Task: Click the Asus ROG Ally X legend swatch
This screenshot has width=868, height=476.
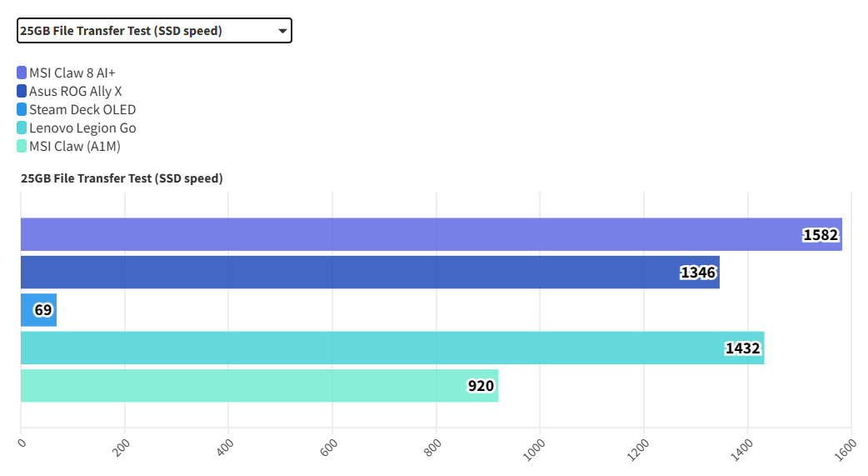Action: click(22, 92)
